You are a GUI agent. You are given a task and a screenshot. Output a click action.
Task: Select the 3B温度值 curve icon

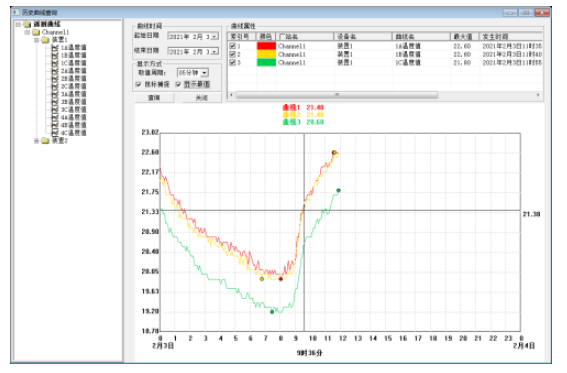pos(55,102)
